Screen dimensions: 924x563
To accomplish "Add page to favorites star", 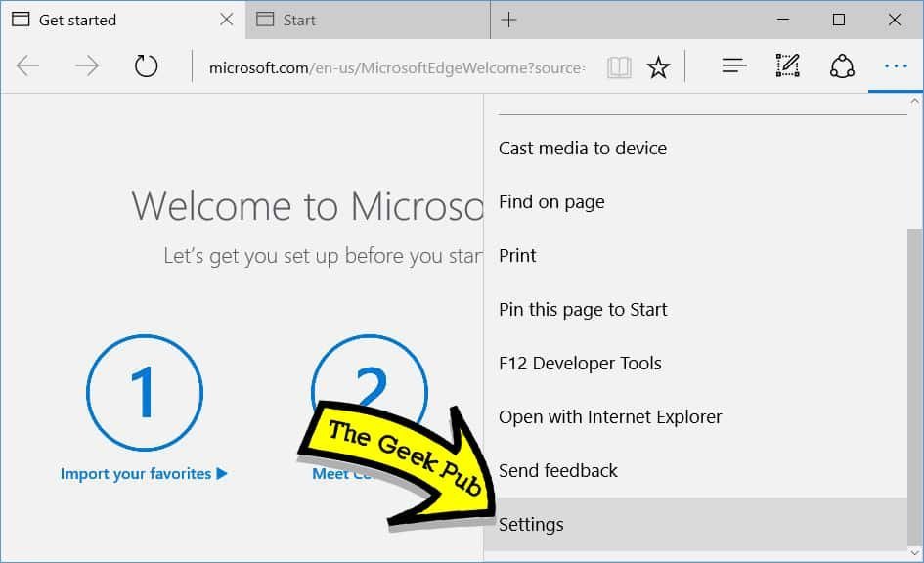I will (658, 67).
